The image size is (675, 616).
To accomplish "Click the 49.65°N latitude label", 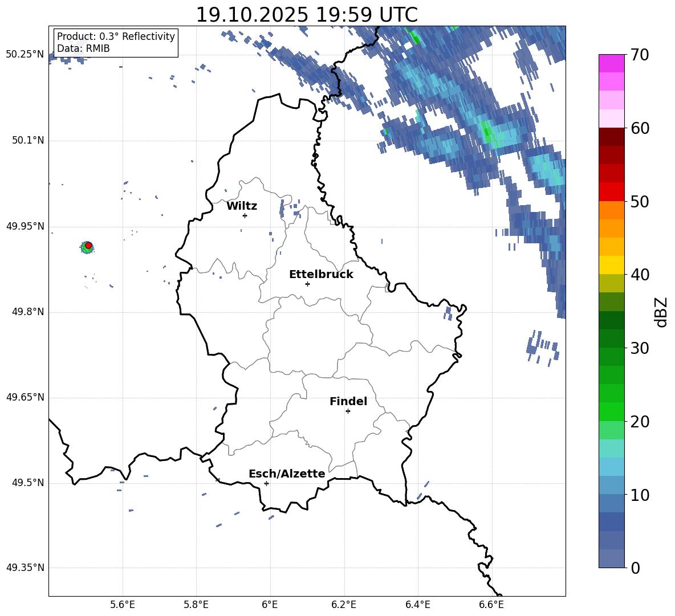I will click(25, 397).
